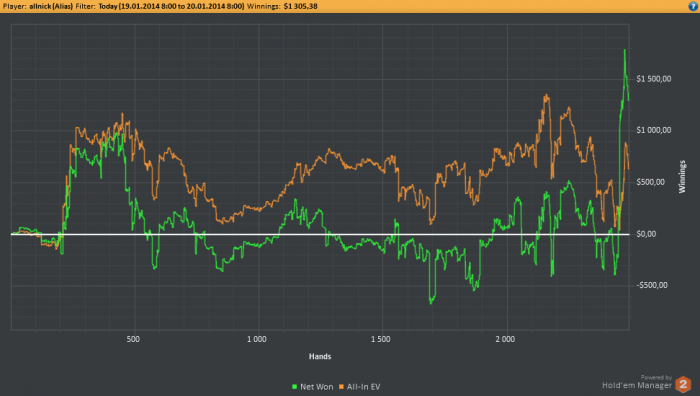Click the $1 500,00 axis label
This screenshot has width=700, height=396.
pyautogui.click(x=654, y=79)
